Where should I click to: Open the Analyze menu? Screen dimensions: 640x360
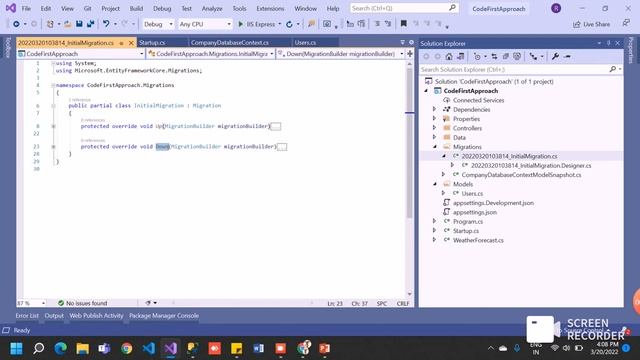coord(212,9)
